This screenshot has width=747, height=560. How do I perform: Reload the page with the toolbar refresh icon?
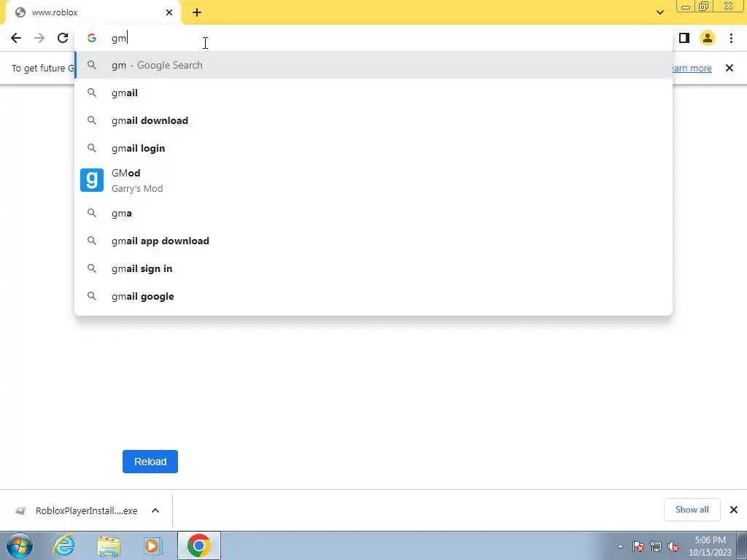coord(63,38)
